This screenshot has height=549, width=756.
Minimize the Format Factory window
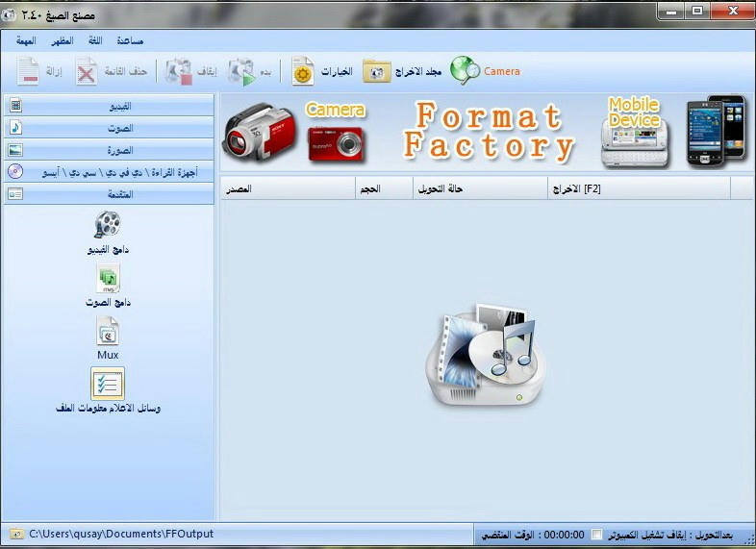[x=671, y=12]
